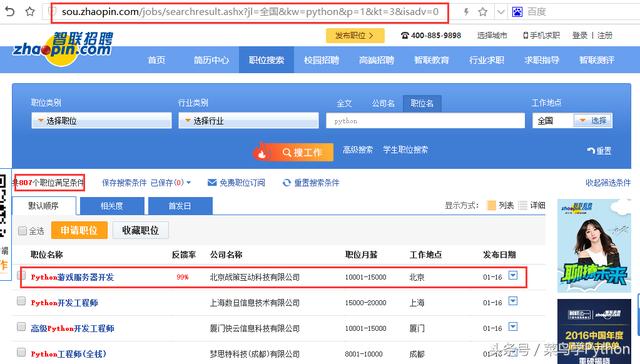
Task: Open 行业求职 nav item
Action: coord(487,60)
